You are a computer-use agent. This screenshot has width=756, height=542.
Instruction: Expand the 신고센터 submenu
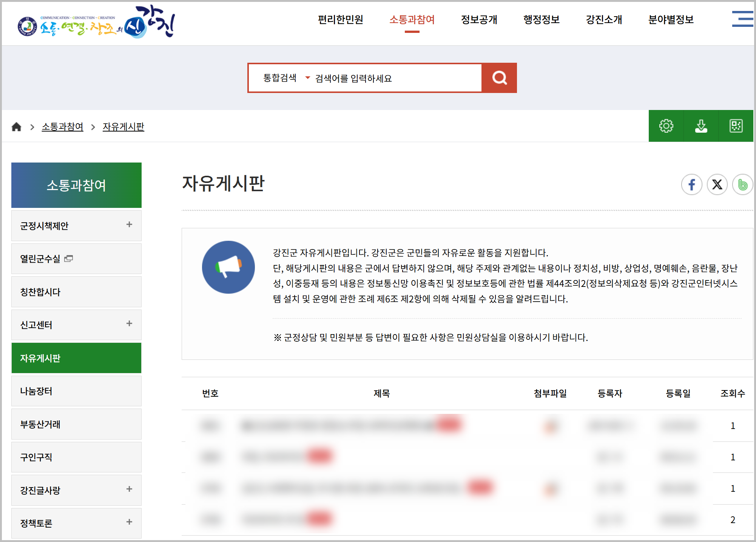pos(129,324)
